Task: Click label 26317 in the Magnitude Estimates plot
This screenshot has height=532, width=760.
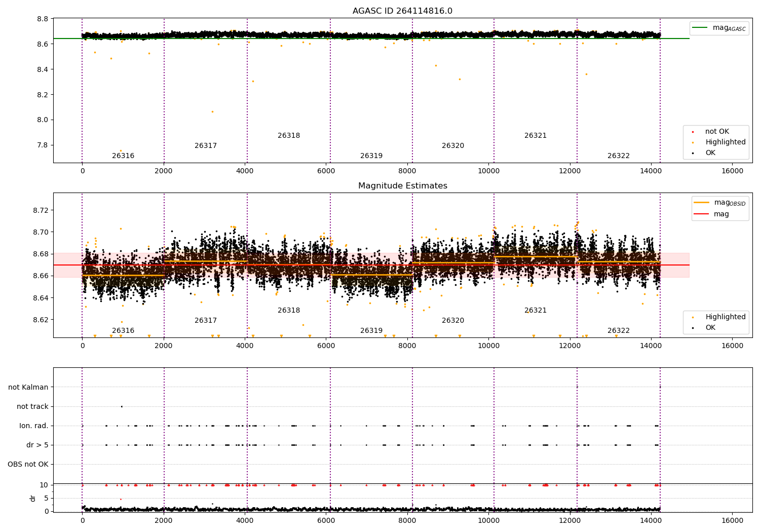Action: (x=206, y=321)
